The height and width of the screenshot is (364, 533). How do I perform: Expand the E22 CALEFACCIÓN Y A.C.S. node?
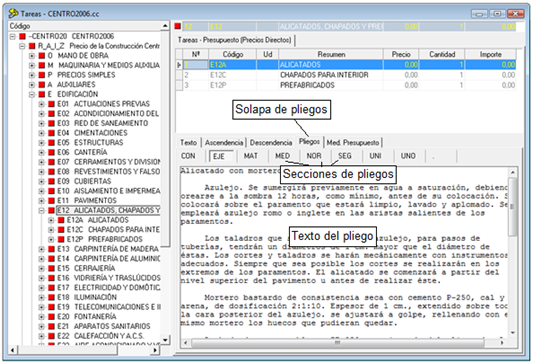[x=41, y=336]
